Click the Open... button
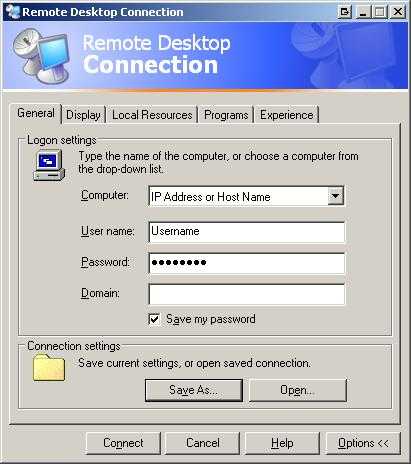Viewport: 411px width, 464px height. [x=298, y=390]
